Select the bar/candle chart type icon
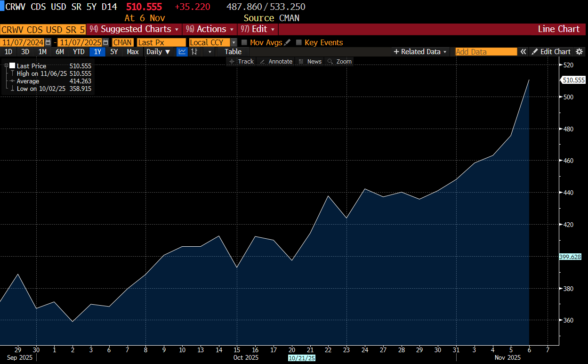This screenshot has height=364, width=588. tap(194, 52)
